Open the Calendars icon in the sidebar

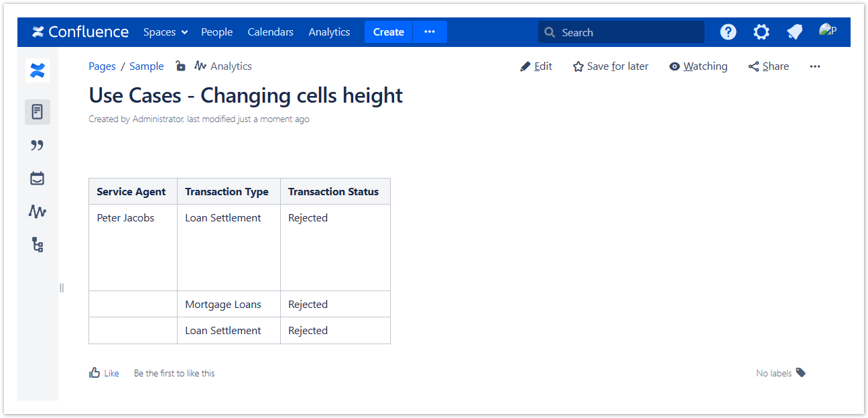(38, 178)
